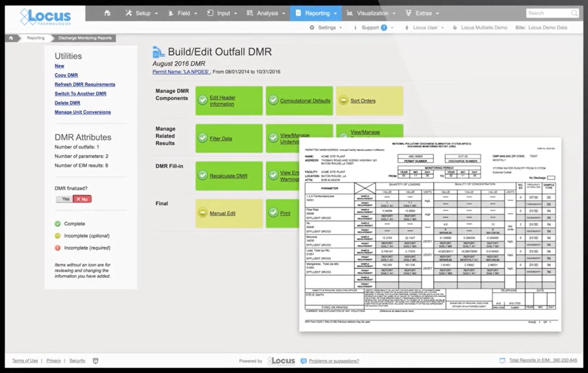Click the DMR form preview document
Viewport: 588px width, 373px height.
tap(431, 233)
